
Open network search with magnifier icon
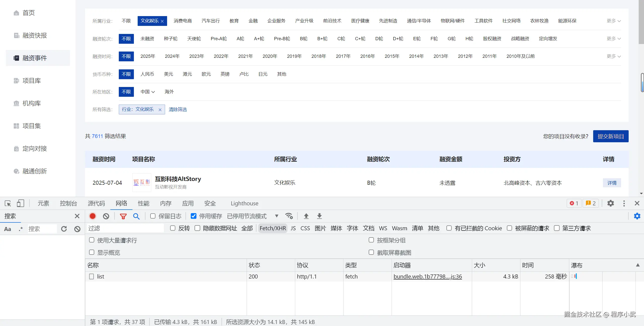136,216
